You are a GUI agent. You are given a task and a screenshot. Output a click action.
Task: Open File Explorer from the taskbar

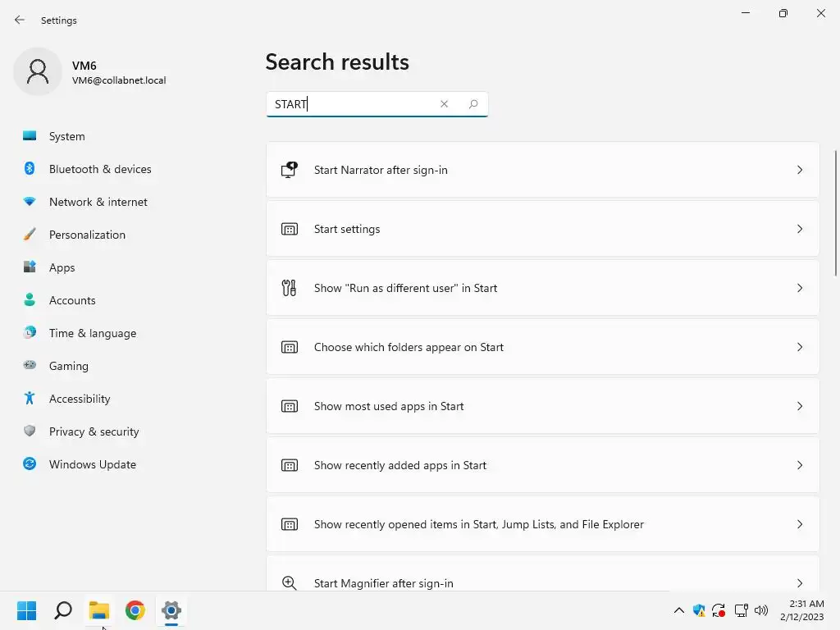99,610
